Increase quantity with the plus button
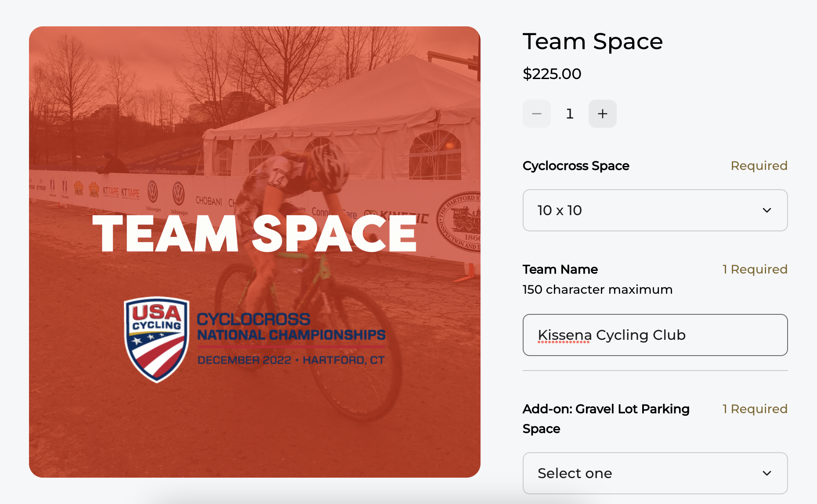817x504 pixels. (x=602, y=114)
